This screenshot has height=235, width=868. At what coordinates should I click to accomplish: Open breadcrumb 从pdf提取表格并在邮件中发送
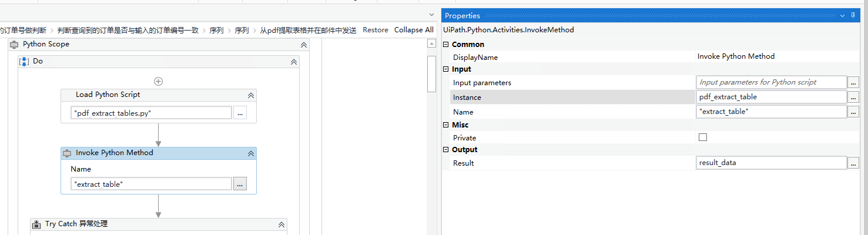point(308,30)
